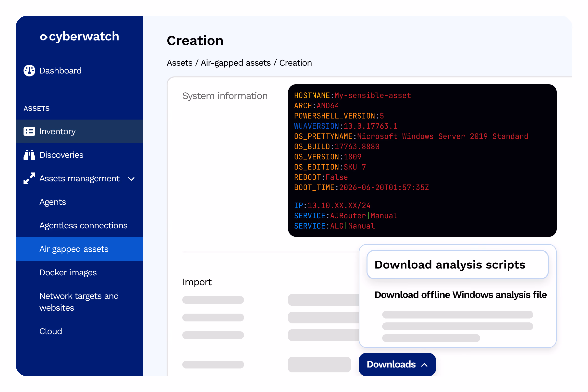Click Assets breadcrumb link
Viewport: 588px width, 392px height.
click(180, 63)
